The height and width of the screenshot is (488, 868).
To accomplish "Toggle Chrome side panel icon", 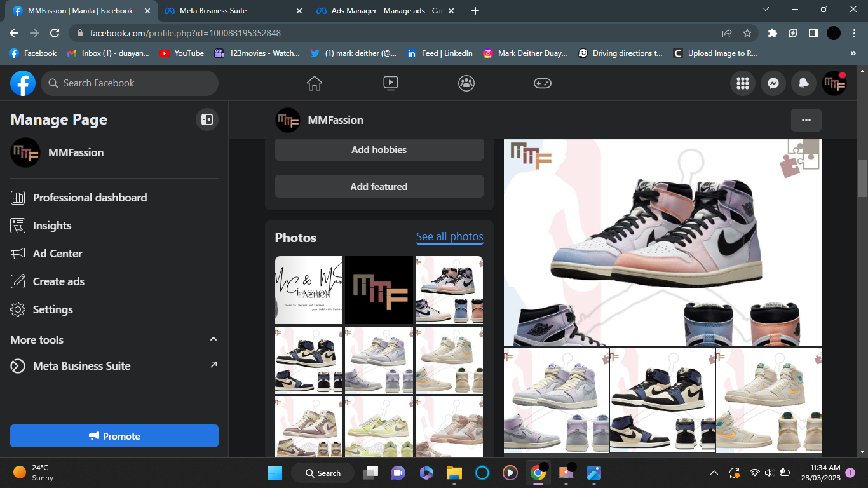I will coord(813,33).
